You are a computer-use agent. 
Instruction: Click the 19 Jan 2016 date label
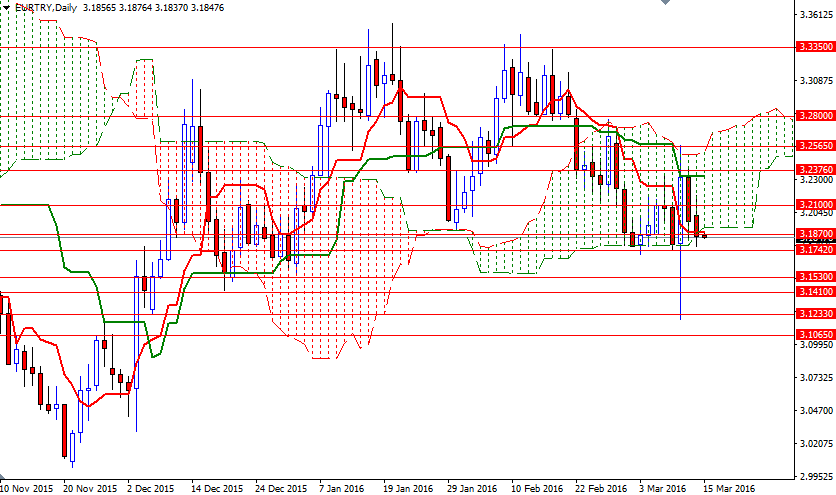point(408,489)
